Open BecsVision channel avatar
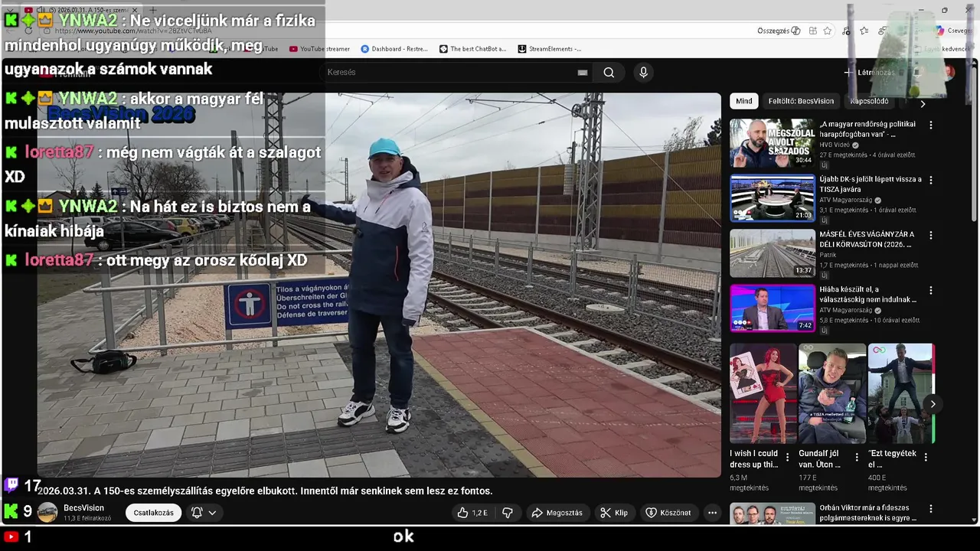Image resolution: width=980 pixels, height=551 pixels. click(47, 513)
